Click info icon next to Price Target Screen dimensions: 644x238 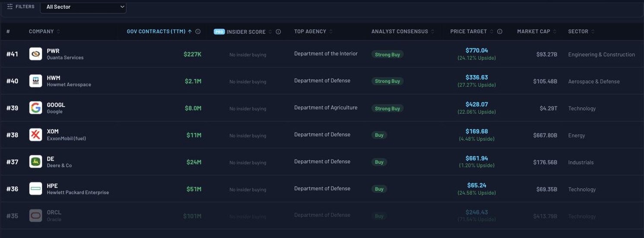pyautogui.click(x=500, y=31)
